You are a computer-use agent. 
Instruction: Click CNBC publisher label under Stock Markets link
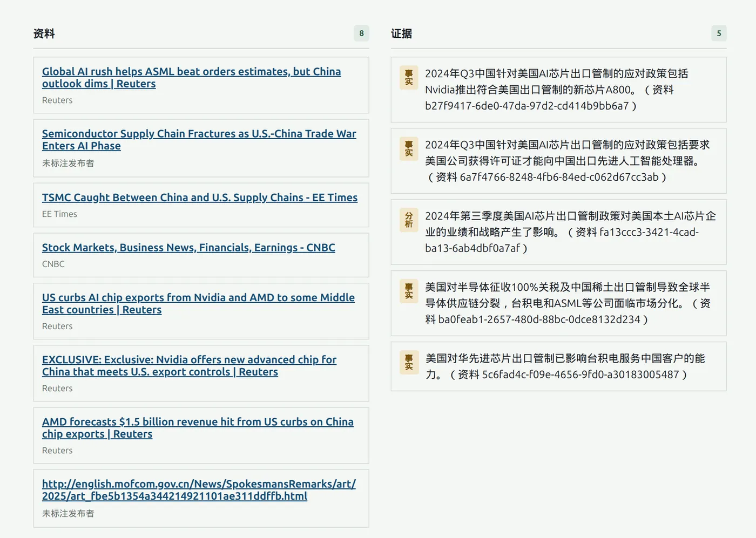53,264
